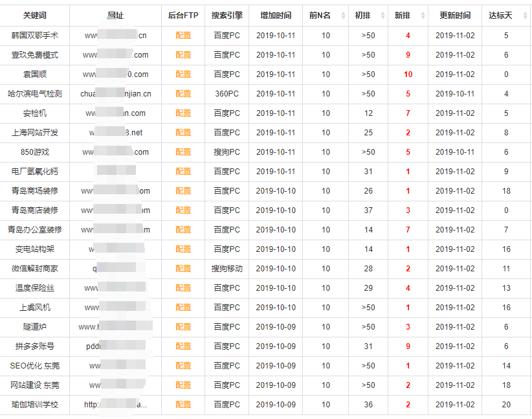Select keyword cell 安检机

tap(34, 113)
